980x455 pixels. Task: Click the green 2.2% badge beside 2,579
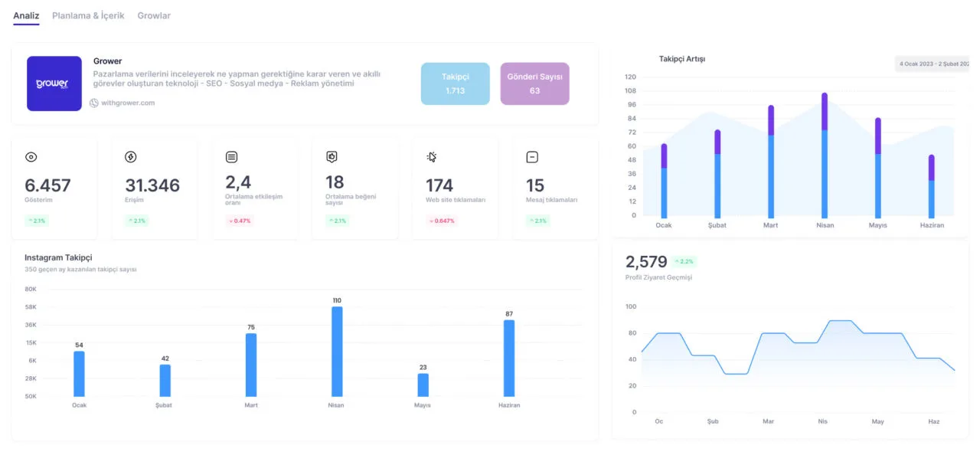point(684,261)
